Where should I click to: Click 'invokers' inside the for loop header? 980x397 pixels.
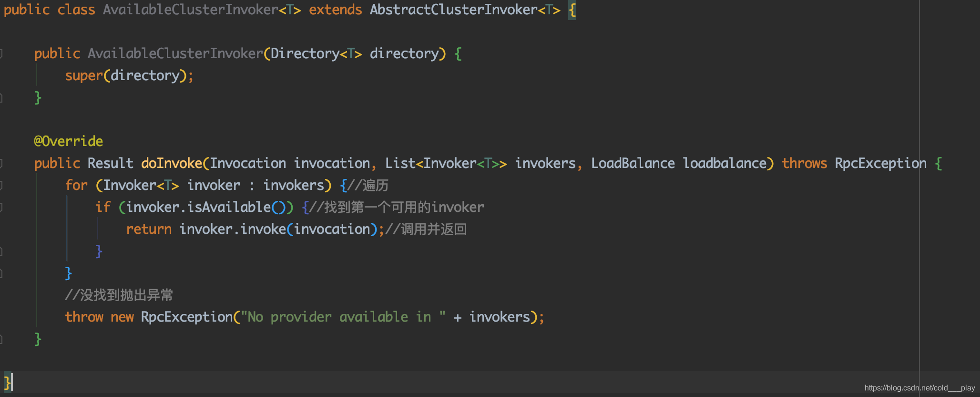[294, 185]
